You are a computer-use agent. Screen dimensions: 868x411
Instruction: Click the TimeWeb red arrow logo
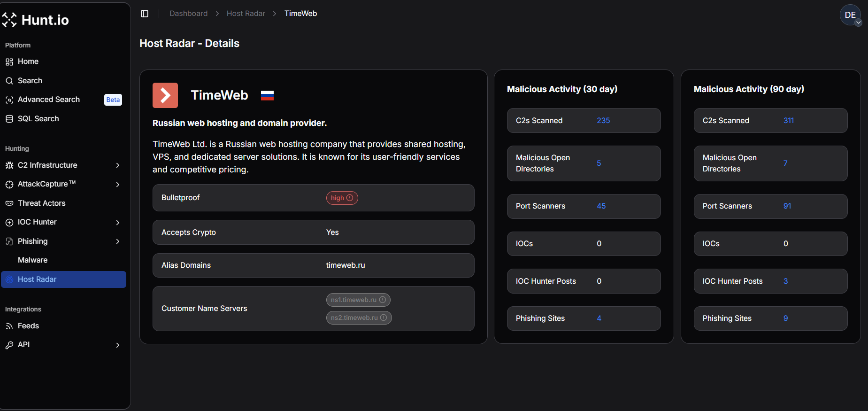[x=165, y=95]
